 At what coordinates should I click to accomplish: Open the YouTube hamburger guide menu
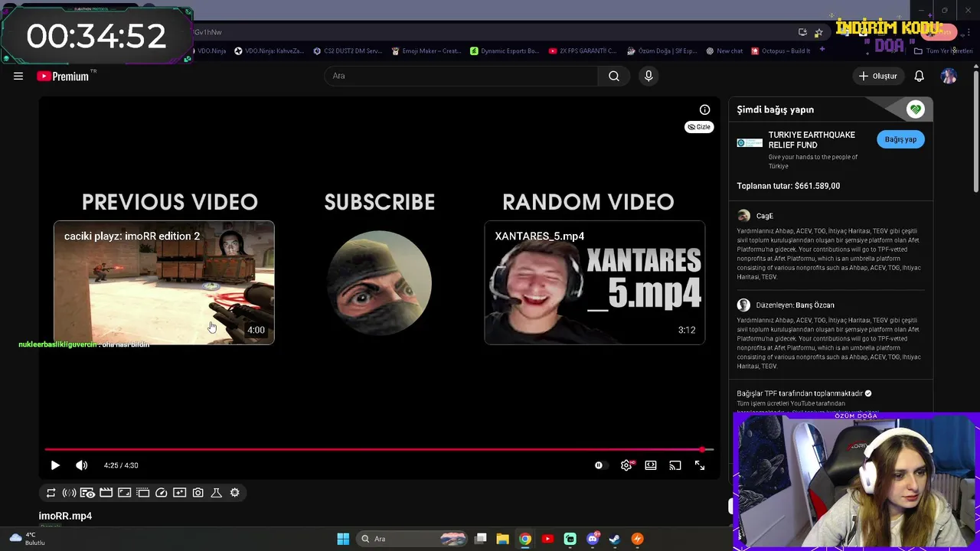(x=18, y=76)
